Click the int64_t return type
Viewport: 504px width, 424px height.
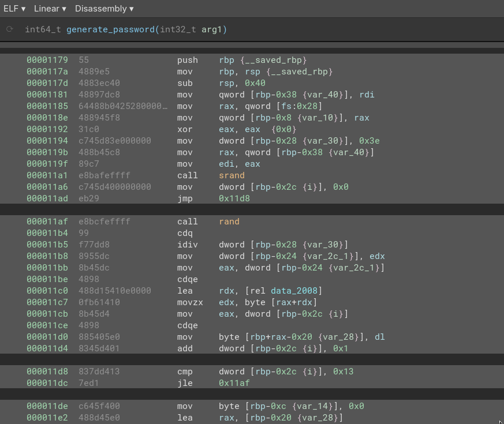tap(43, 29)
